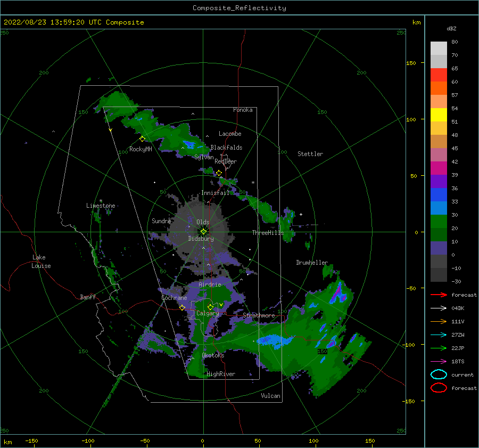Click the Cochrane label
Viewport: 479px width, 448px height.
[174, 298]
